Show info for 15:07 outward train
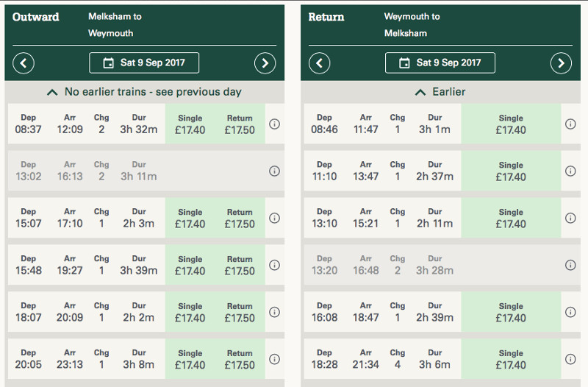 tap(274, 219)
